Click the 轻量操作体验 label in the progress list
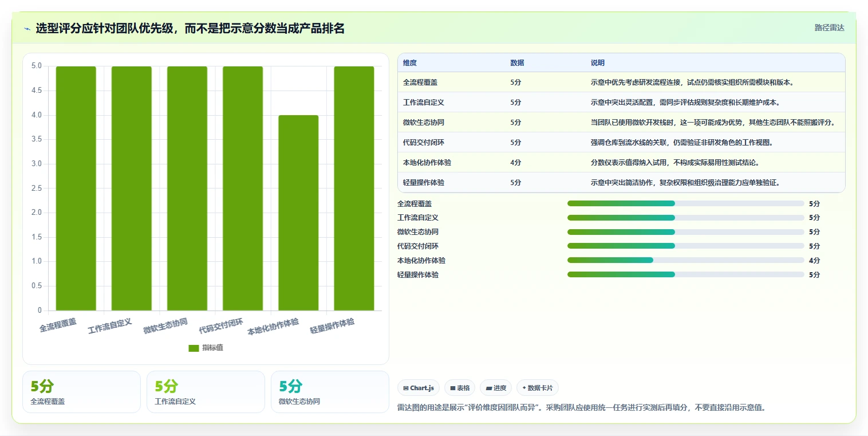Image resolution: width=868 pixels, height=436 pixels. [418, 274]
